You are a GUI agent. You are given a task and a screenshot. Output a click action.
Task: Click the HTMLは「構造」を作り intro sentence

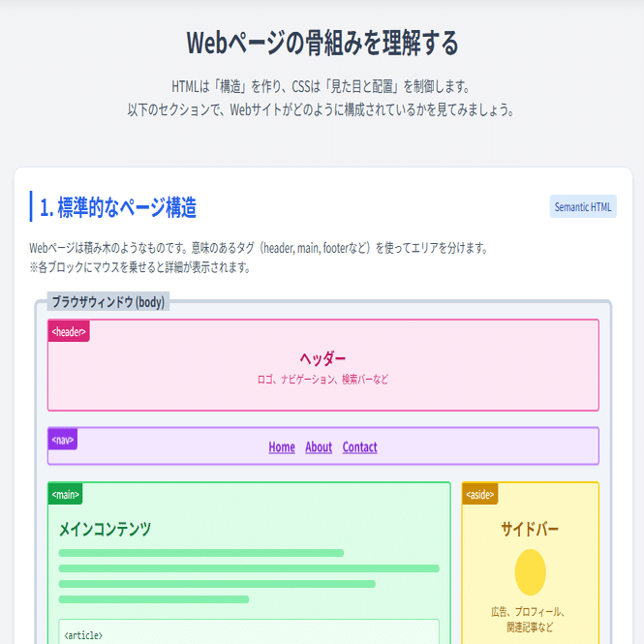pos(321,86)
